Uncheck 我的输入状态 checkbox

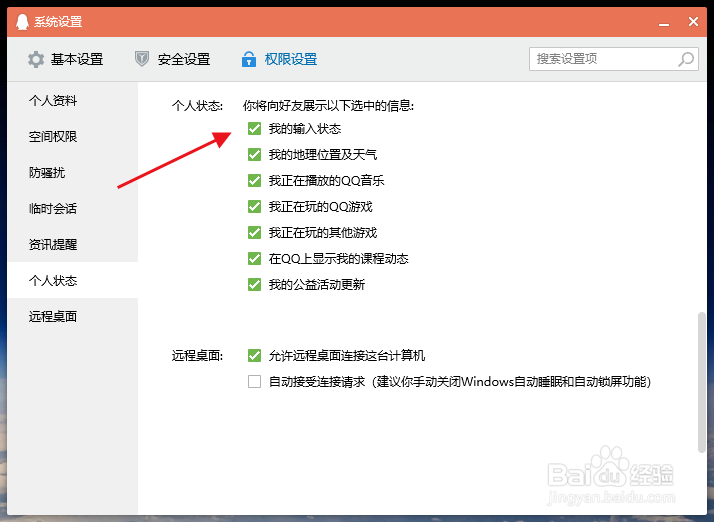255,129
